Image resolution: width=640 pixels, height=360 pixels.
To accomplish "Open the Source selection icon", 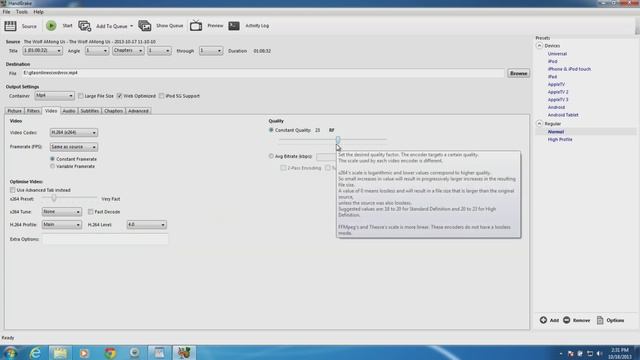I will pos(10,26).
